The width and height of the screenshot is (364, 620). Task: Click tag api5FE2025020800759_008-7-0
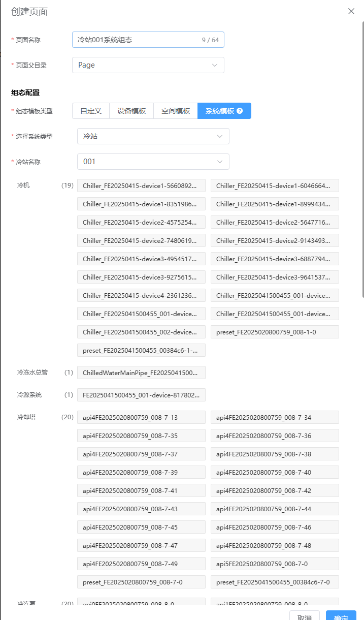point(275,564)
